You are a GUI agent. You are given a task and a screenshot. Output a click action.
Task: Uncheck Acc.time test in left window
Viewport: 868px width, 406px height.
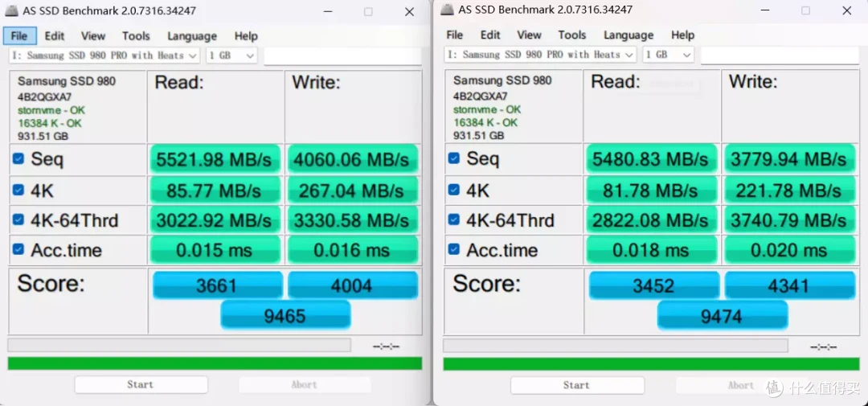[x=18, y=249]
